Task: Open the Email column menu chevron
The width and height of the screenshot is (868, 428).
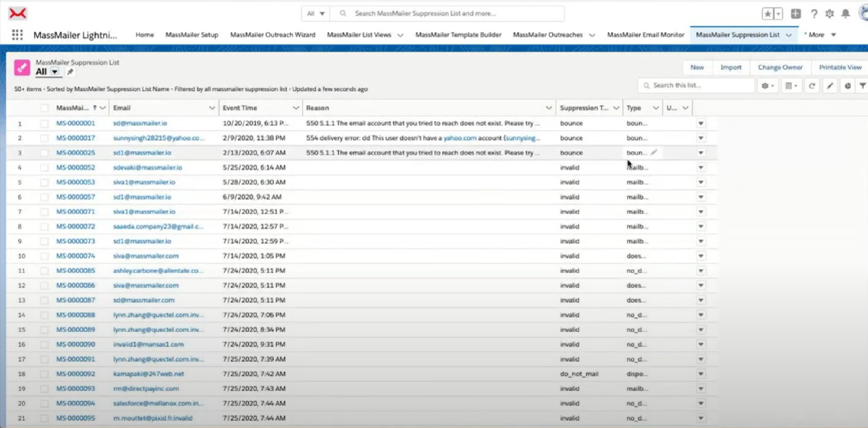Action: tap(212, 108)
